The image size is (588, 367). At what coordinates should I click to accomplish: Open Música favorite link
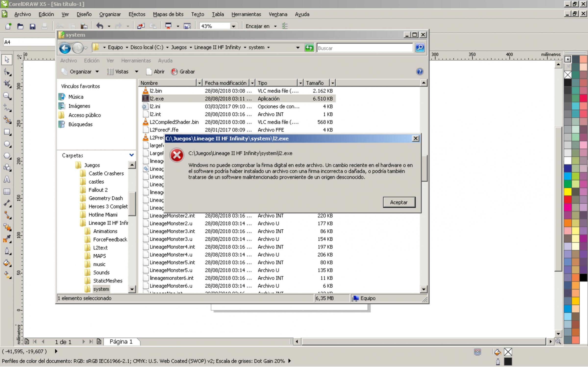point(76,97)
